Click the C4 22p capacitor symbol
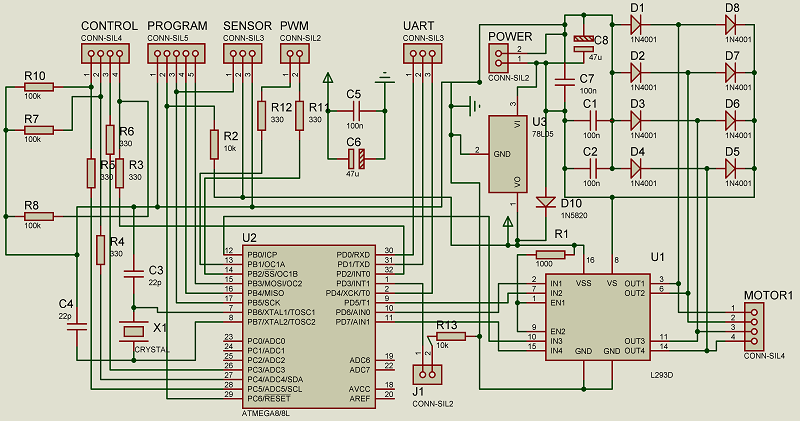The width and height of the screenshot is (800, 421). point(77,327)
